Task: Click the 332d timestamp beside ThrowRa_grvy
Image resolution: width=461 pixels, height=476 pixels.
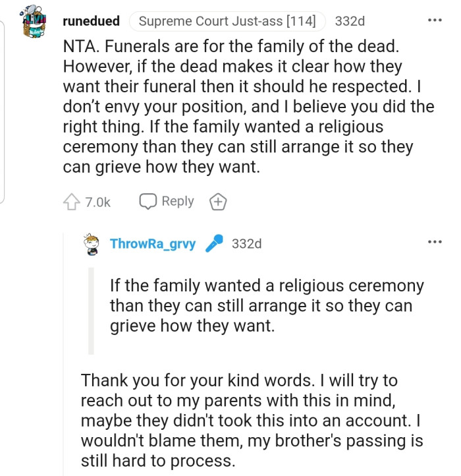Action: 246,244
